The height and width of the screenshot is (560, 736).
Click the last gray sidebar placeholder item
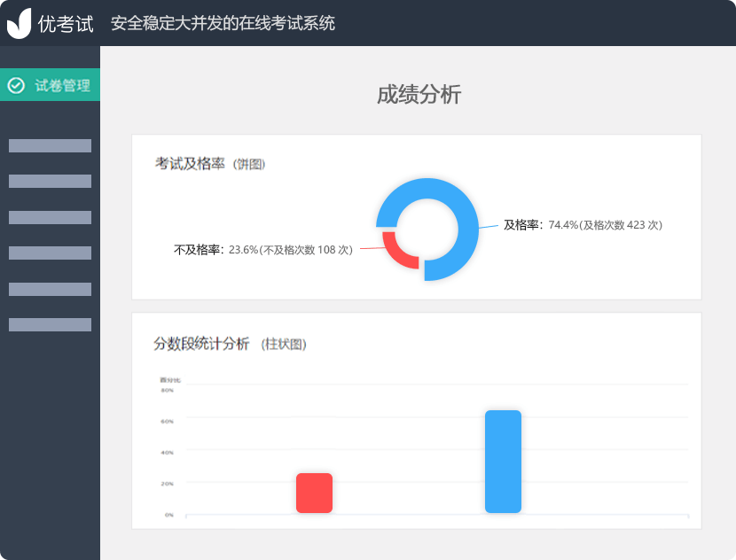coord(50,325)
